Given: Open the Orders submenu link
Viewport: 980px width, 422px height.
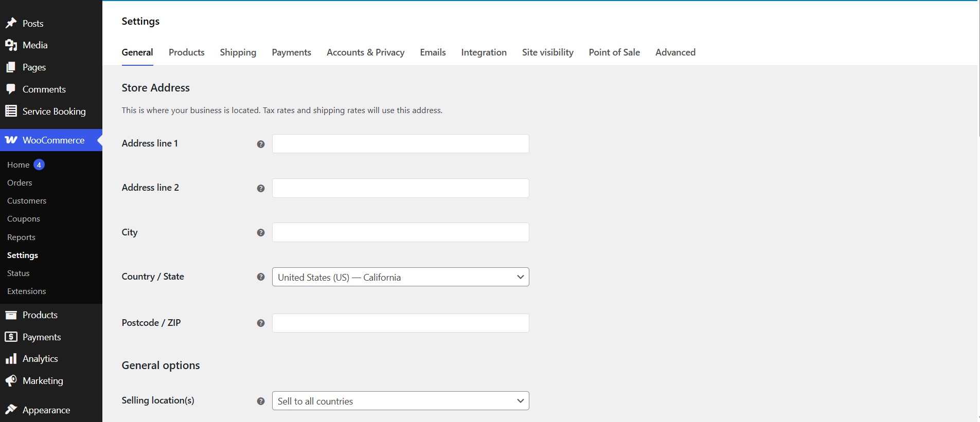Looking at the screenshot, I should (x=20, y=183).
